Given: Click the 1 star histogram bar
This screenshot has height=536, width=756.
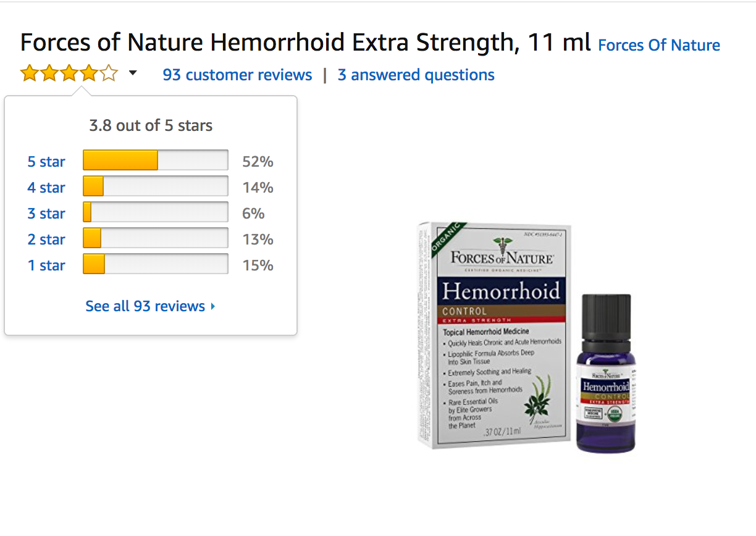Looking at the screenshot, I should click(x=156, y=264).
